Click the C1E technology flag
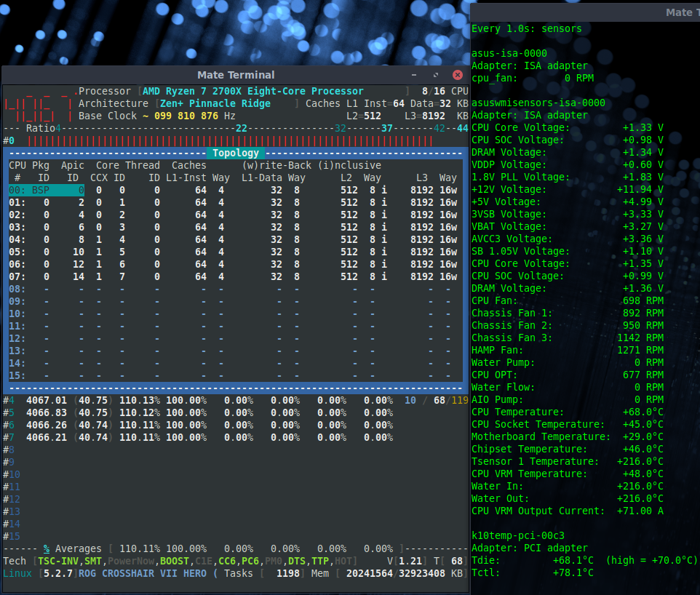Viewport: 700px width, 595px height. (x=204, y=561)
